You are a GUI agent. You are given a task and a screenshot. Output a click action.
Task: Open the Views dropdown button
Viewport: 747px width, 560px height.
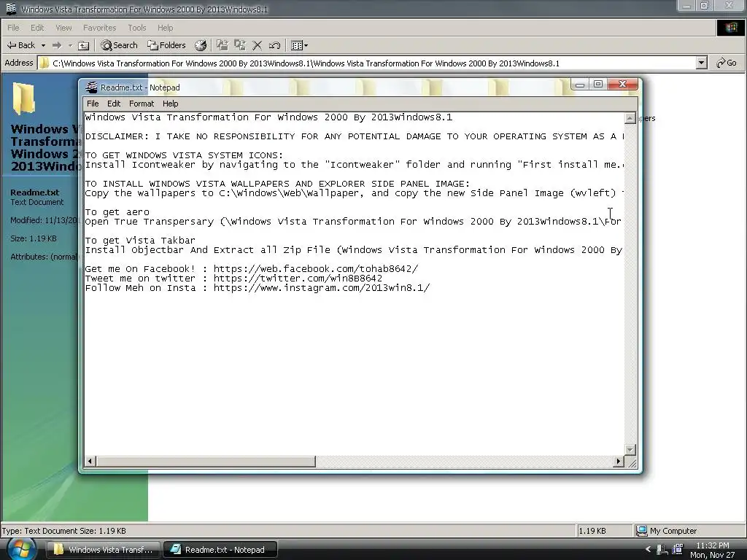pos(299,45)
